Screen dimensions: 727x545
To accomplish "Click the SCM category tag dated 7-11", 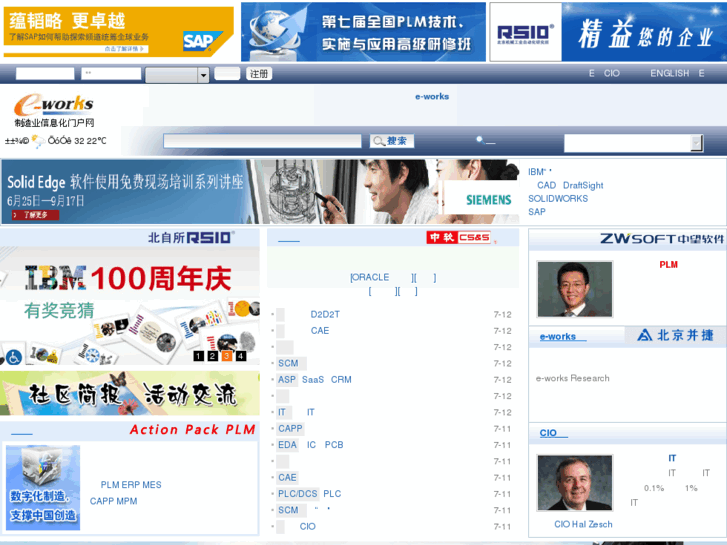I will pos(288,510).
